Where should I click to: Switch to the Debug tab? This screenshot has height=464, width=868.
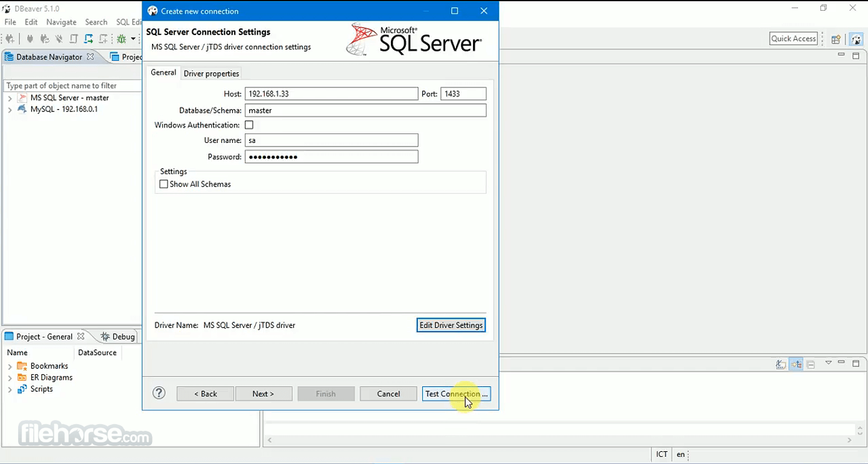[x=118, y=336]
